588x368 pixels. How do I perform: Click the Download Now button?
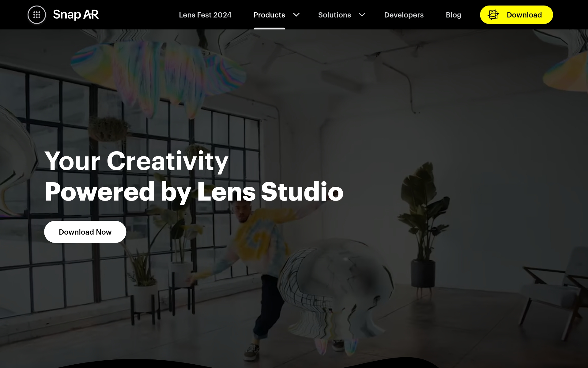click(85, 232)
